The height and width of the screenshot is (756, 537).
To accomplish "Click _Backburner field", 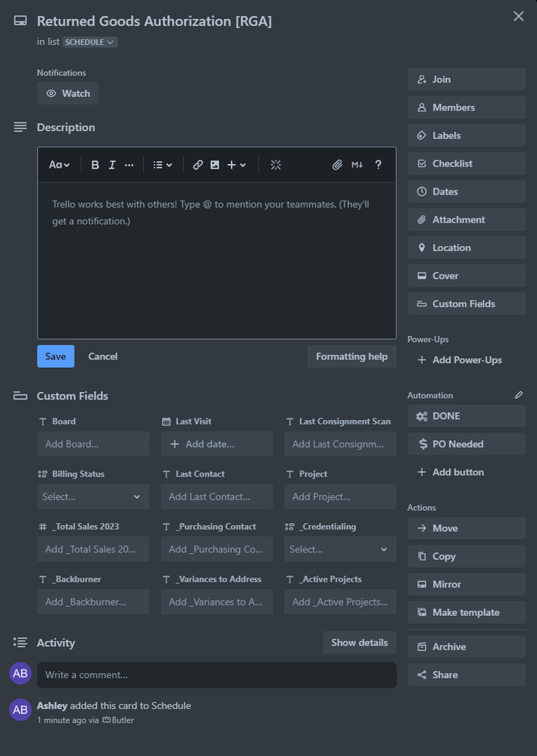I will [93, 602].
